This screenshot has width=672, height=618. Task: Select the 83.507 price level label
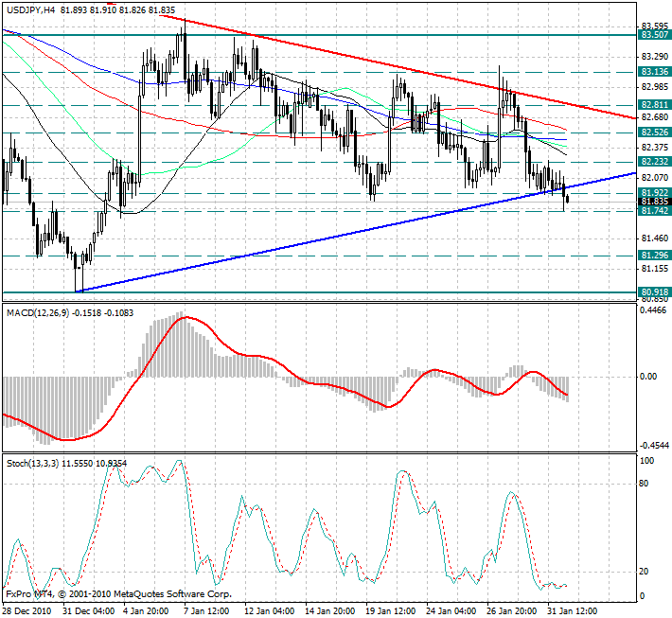(x=655, y=35)
